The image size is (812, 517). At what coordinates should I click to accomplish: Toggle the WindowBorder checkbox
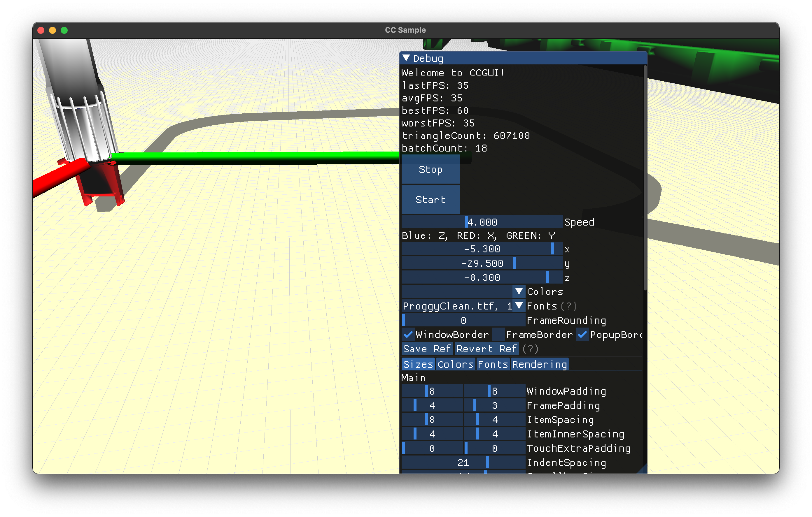(408, 335)
